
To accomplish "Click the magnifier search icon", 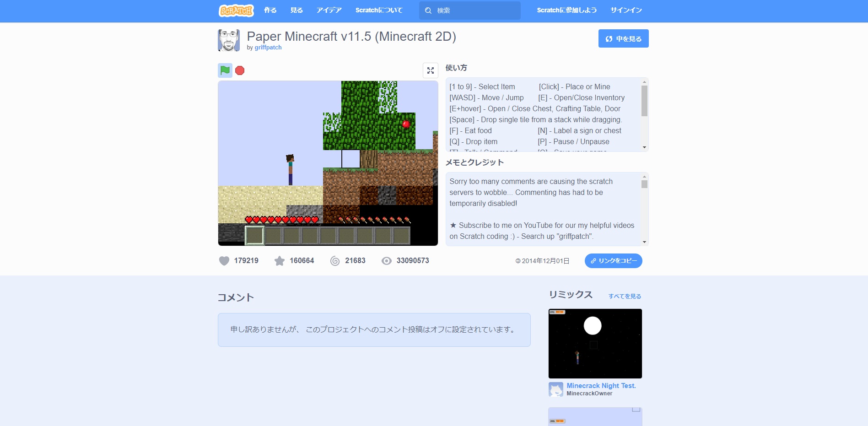I will point(428,11).
